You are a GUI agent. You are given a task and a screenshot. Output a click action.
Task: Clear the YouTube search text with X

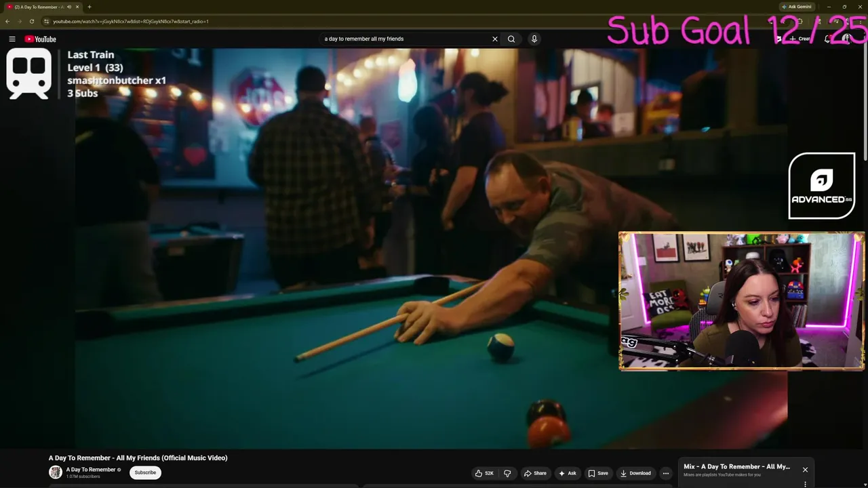[x=495, y=39]
